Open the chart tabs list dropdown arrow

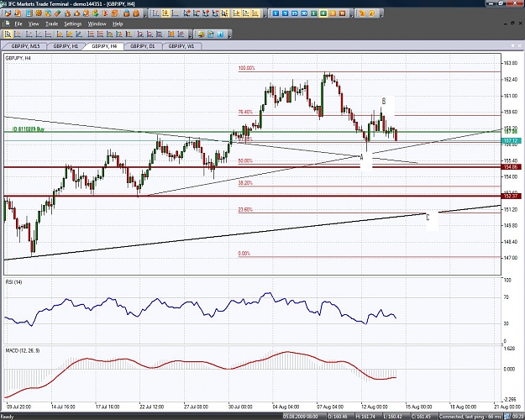(512, 45)
